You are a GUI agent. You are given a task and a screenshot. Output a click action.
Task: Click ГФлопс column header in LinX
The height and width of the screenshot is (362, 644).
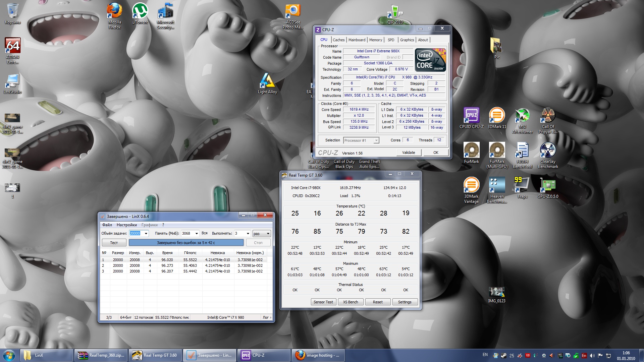click(x=190, y=253)
